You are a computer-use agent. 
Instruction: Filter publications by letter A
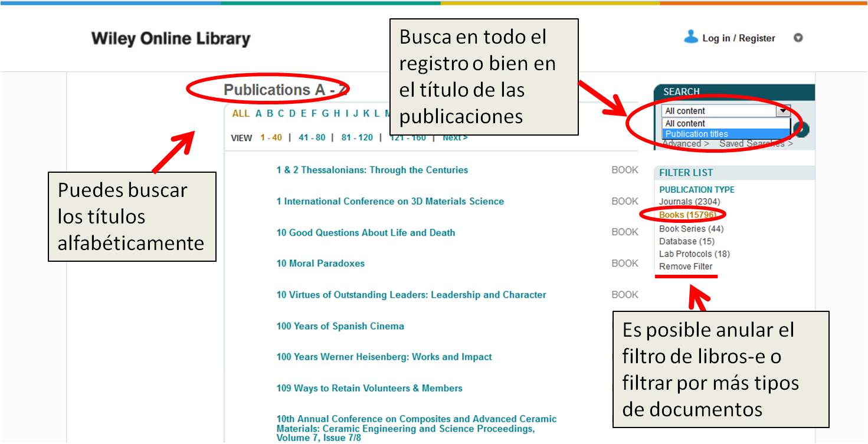tap(258, 114)
